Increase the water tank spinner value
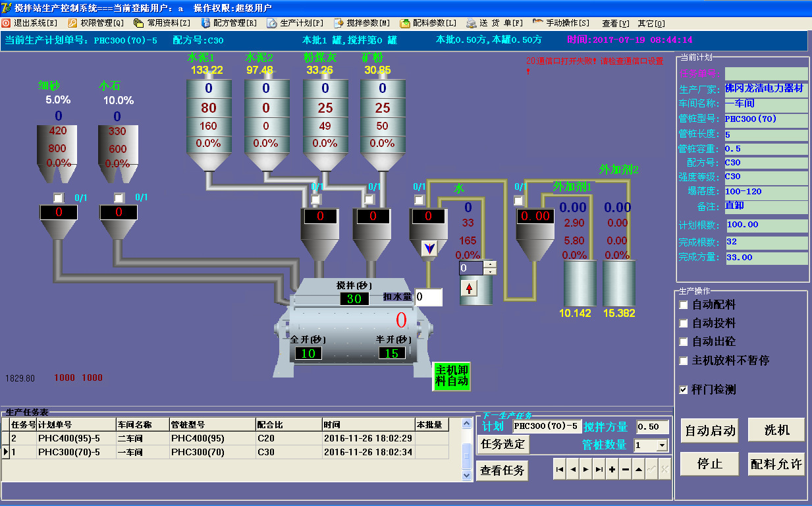The height and width of the screenshot is (506, 812). 491,264
